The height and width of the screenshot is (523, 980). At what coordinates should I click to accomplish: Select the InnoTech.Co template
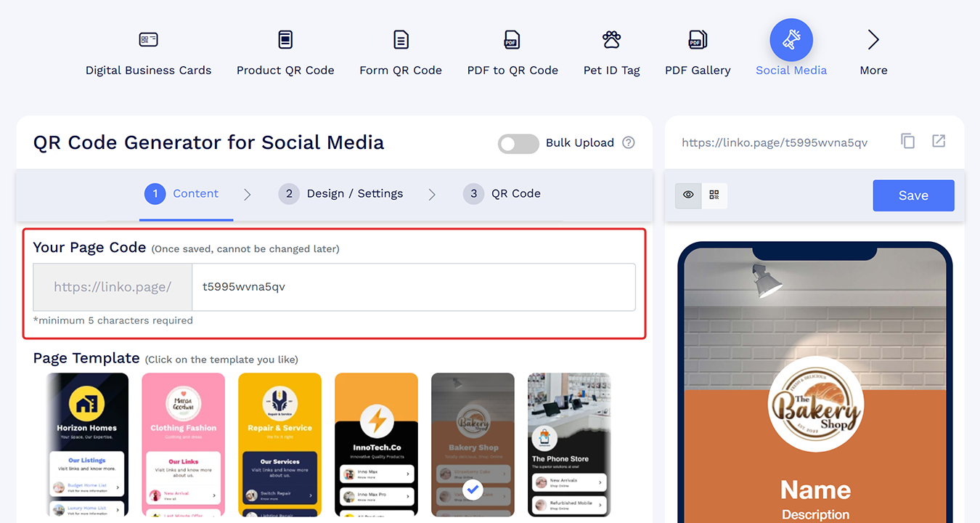(376, 445)
